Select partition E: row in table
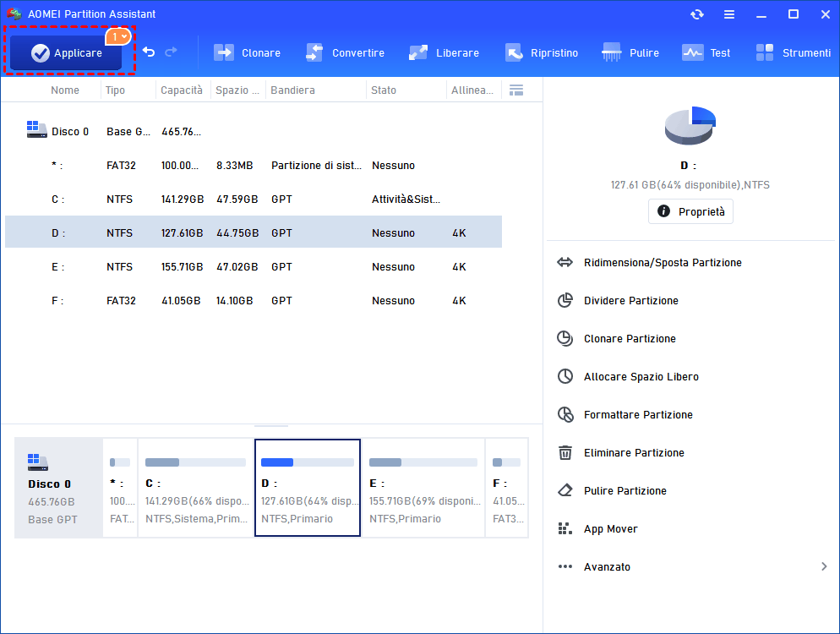Screen dimensions: 840x634 [x=254, y=267]
